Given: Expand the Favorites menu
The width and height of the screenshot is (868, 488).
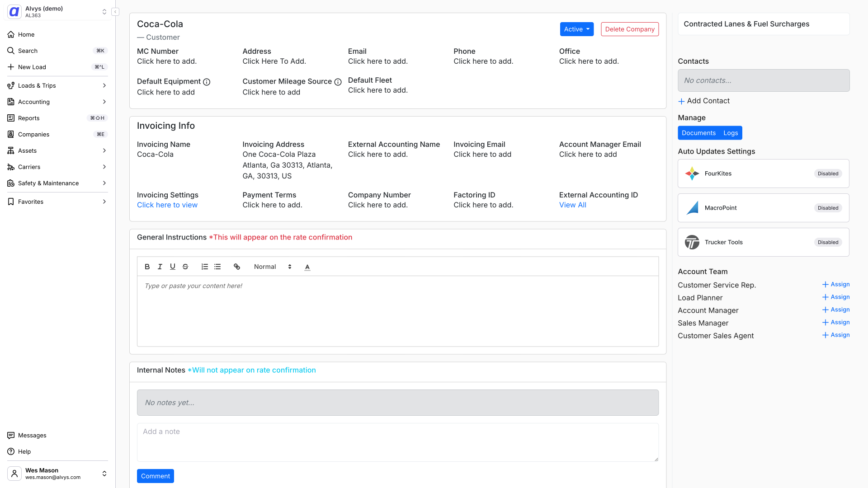Looking at the screenshot, I should point(57,202).
